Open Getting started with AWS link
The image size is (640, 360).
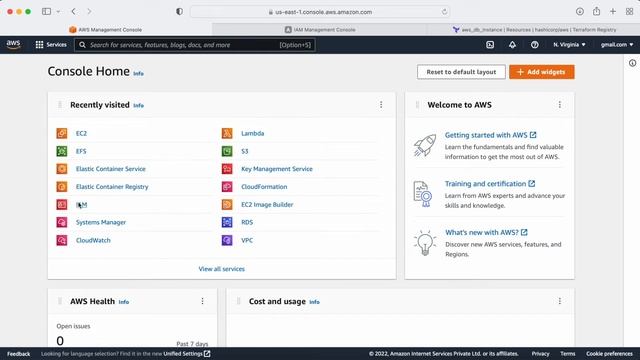coord(490,135)
